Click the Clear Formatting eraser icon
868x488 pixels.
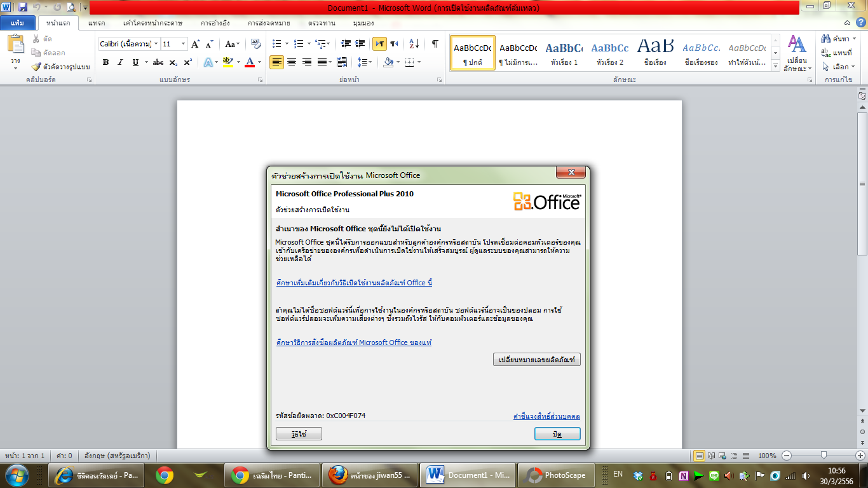click(256, 44)
